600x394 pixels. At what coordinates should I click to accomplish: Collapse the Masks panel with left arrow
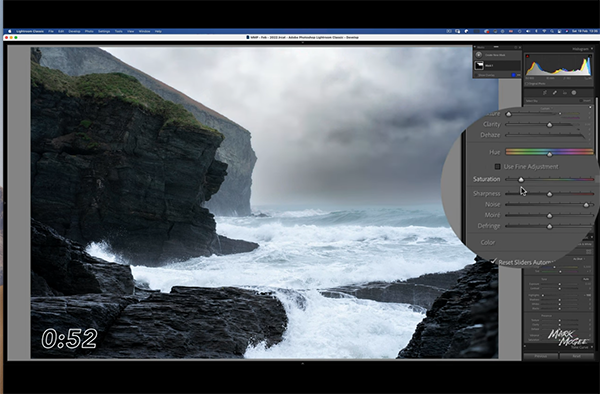(x=474, y=47)
